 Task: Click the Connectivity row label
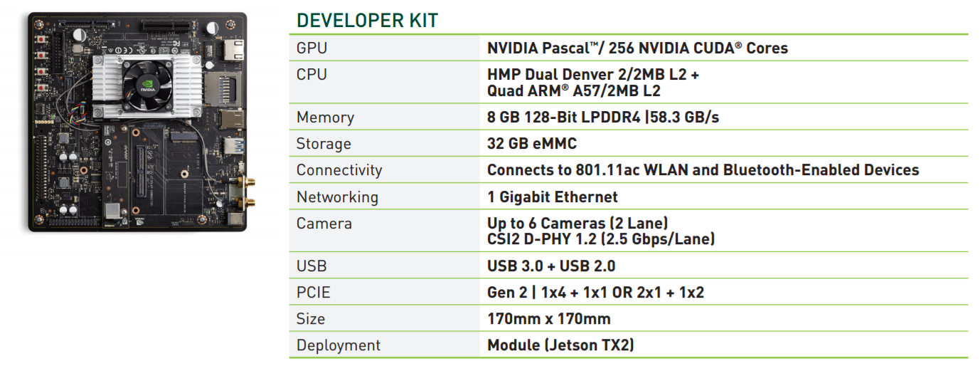point(339,170)
